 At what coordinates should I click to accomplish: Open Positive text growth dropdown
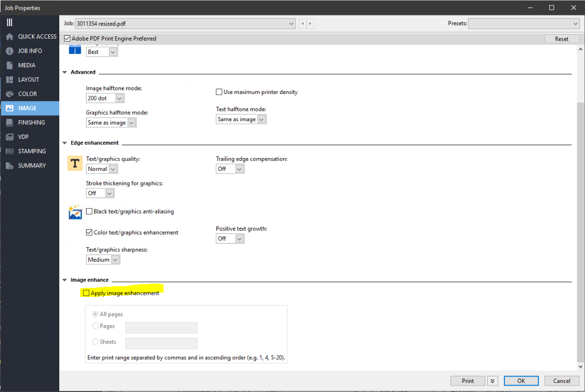click(230, 238)
